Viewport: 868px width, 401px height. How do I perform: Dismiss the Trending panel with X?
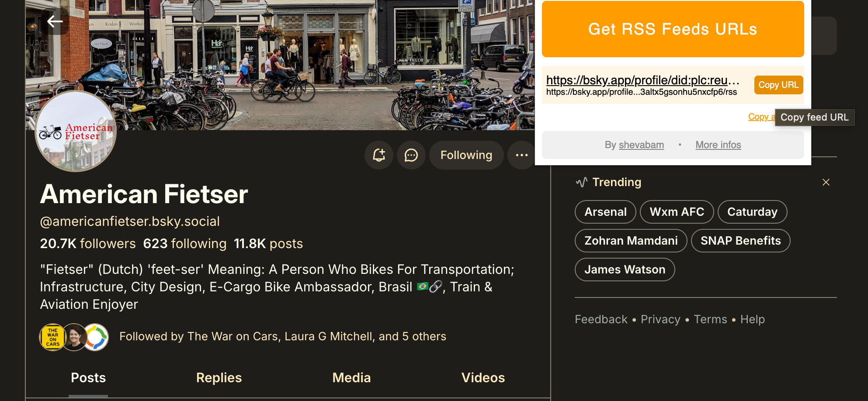[x=826, y=182]
